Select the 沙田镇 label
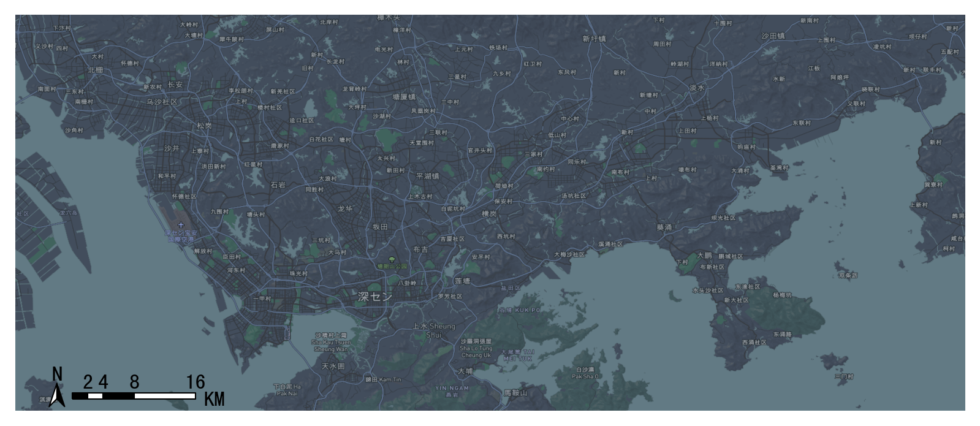This screenshot has width=980, height=426. coord(773,36)
